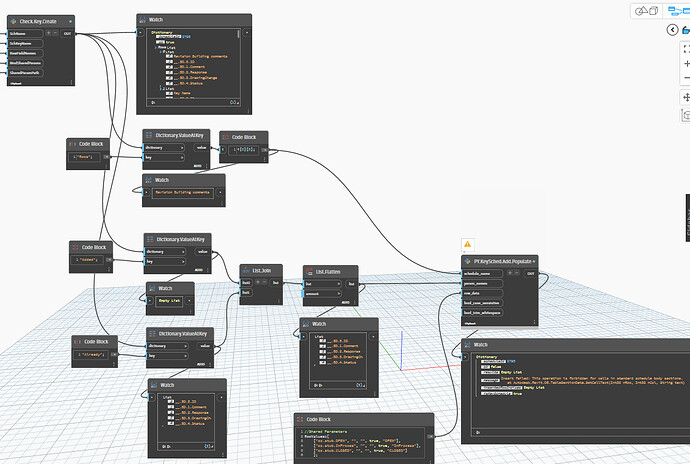Switch to geometry preview navigation mode

[x=645, y=11]
